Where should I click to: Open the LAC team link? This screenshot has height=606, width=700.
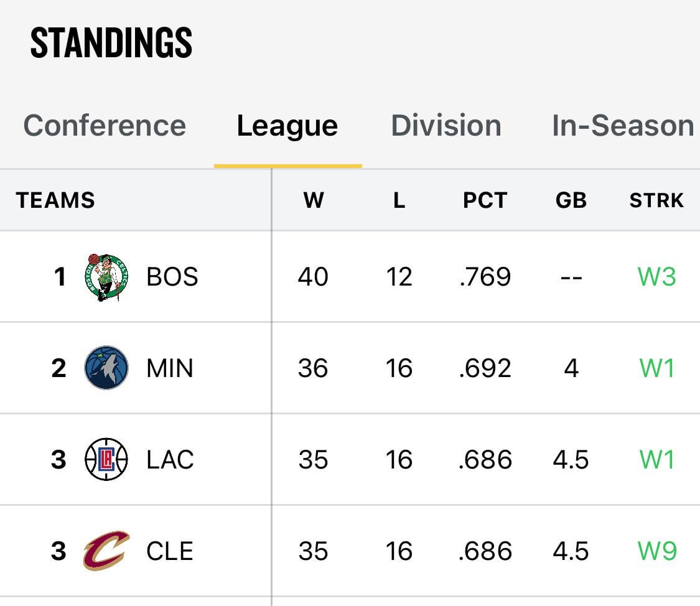tap(170, 460)
